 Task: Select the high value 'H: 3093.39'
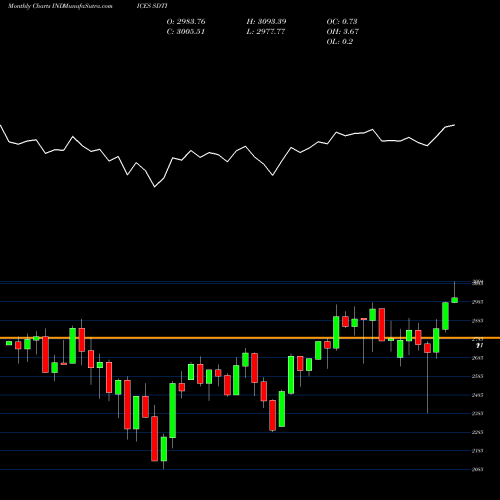[x=266, y=22]
